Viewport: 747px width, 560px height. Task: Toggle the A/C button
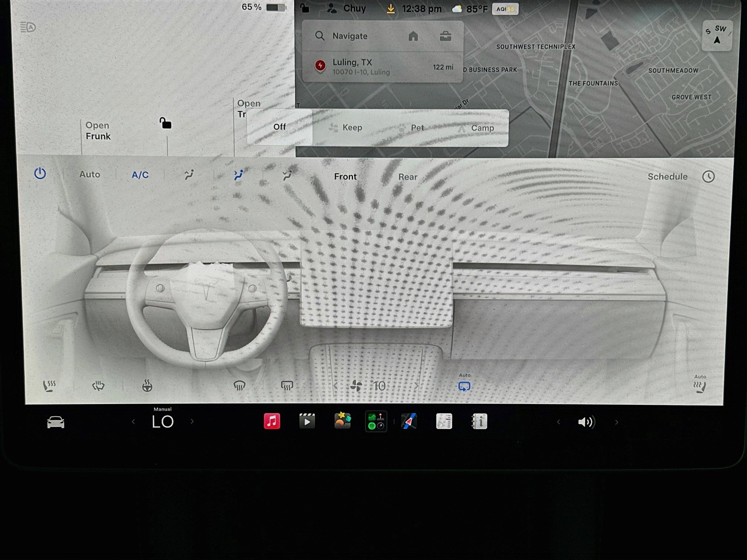click(140, 175)
